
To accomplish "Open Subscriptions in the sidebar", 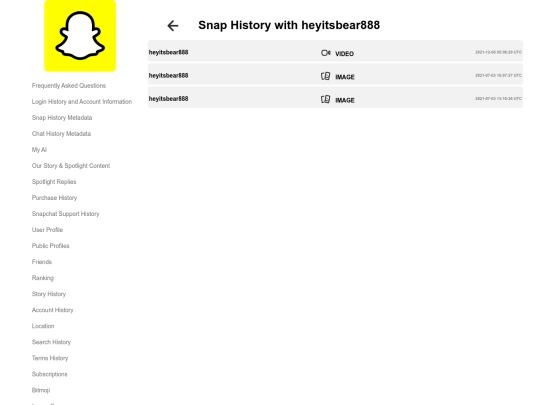I will tap(50, 374).
